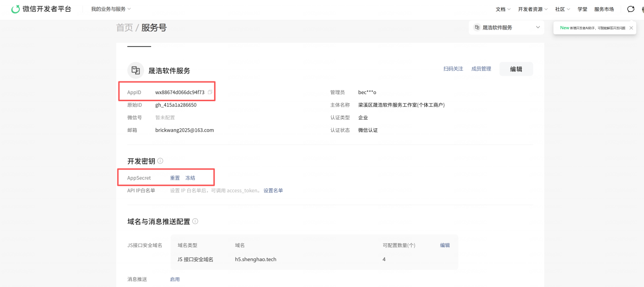
Task: Click the user profile avatar in header
Action: tap(642, 9)
